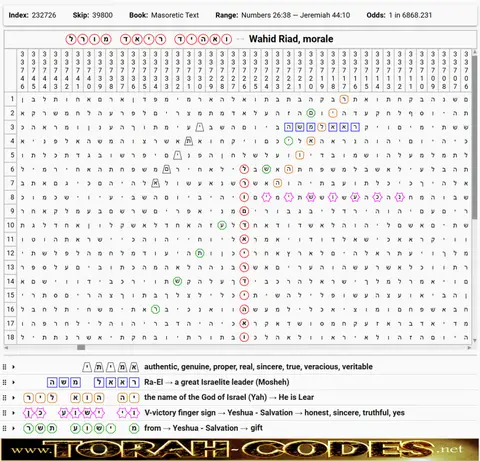The image size is (480, 461).
Task: Expand the 'authentic, genuine, proper' legend row
Action: coord(14,367)
